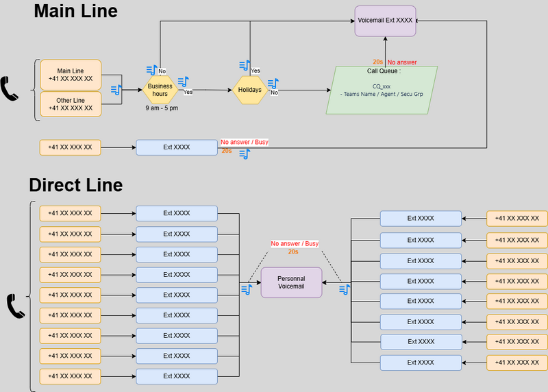Select the Holidays decision hexagon
The height and width of the screenshot is (392, 548).
pyautogui.click(x=250, y=90)
